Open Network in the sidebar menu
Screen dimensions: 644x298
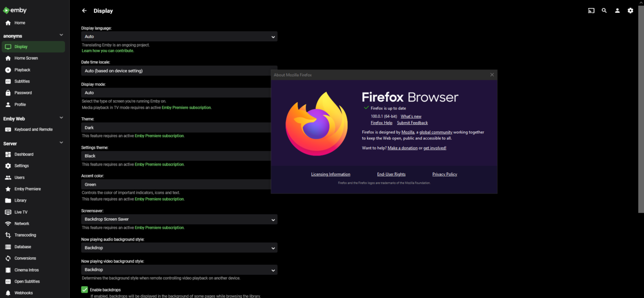[33, 223]
